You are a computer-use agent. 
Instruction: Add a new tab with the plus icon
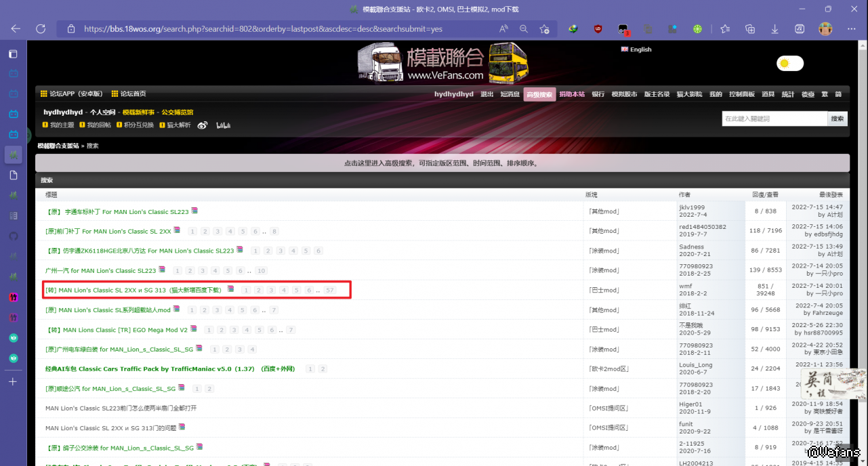pos(13,381)
